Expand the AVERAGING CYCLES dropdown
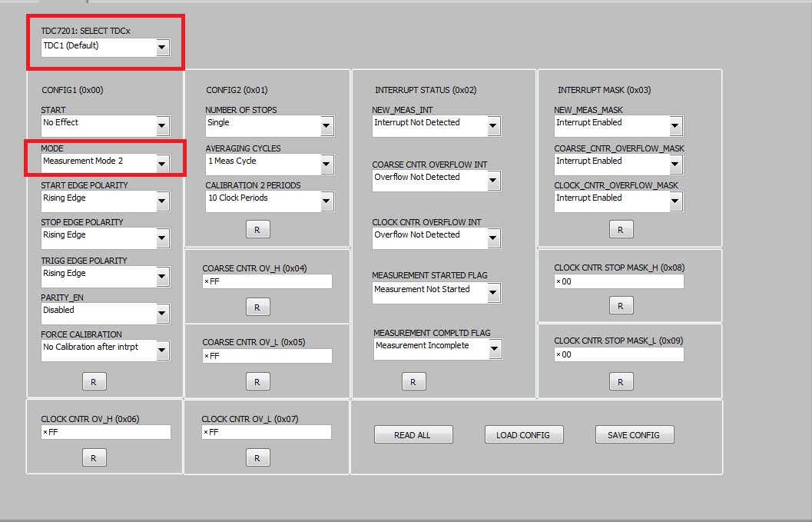The height and width of the screenshot is (522, 812). point(326,164)
